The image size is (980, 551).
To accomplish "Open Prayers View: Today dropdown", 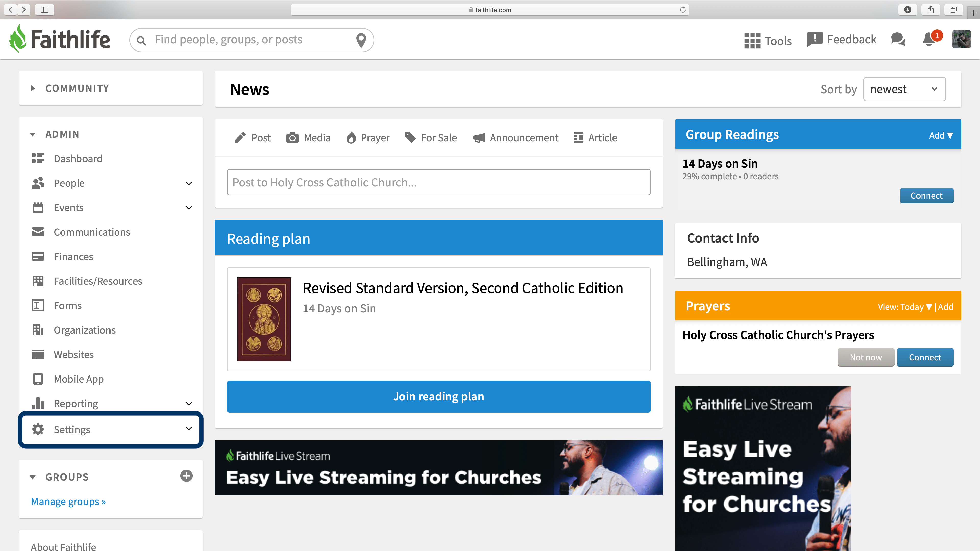I will [905, 307].
